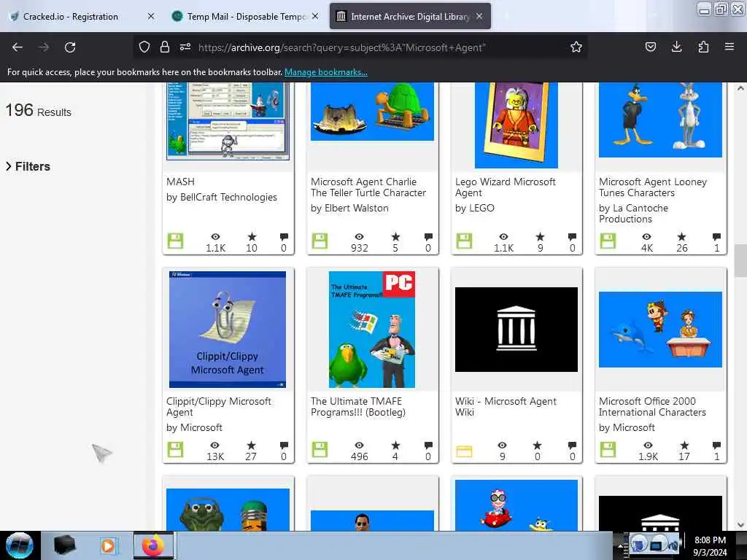Viewport: 747px width, 560px height.
Task: Bookmark this page with the star icon
Action: 576,47
